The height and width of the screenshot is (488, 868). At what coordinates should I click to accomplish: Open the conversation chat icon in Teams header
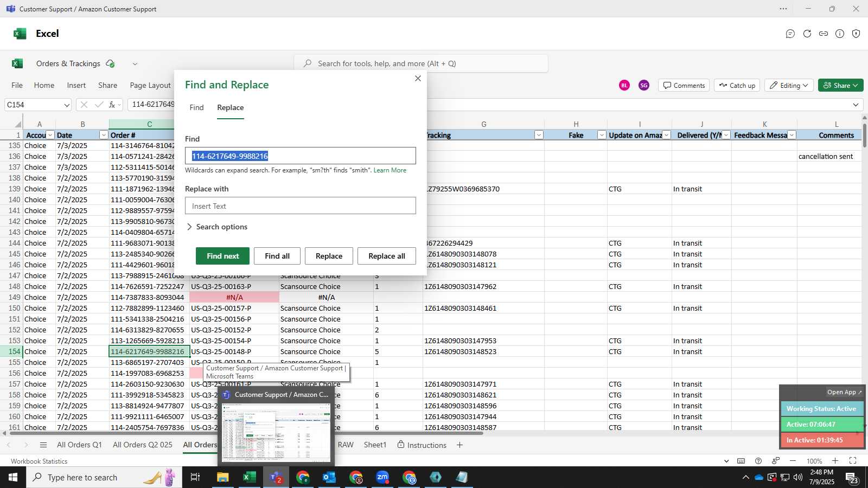pyautogui.click(x=790, y=34)
